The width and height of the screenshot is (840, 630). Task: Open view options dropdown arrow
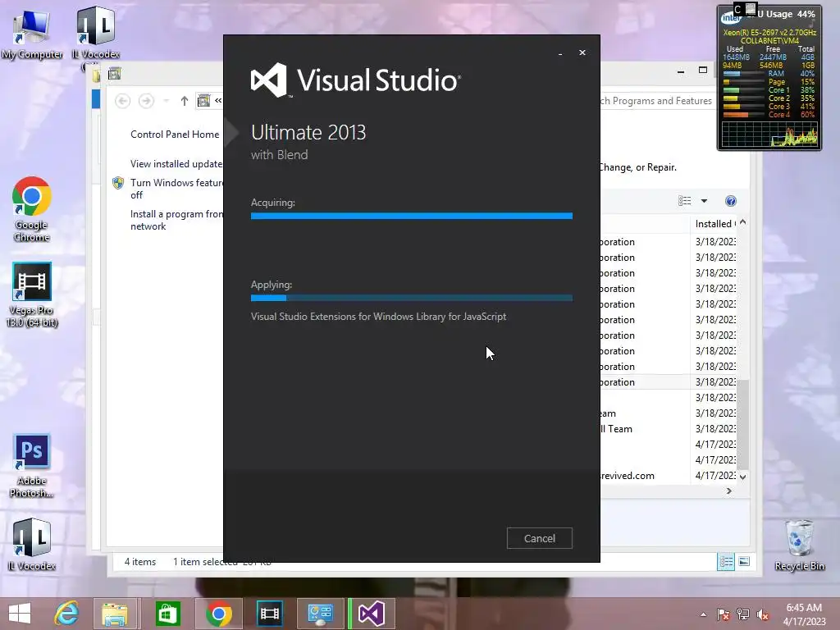704,201
